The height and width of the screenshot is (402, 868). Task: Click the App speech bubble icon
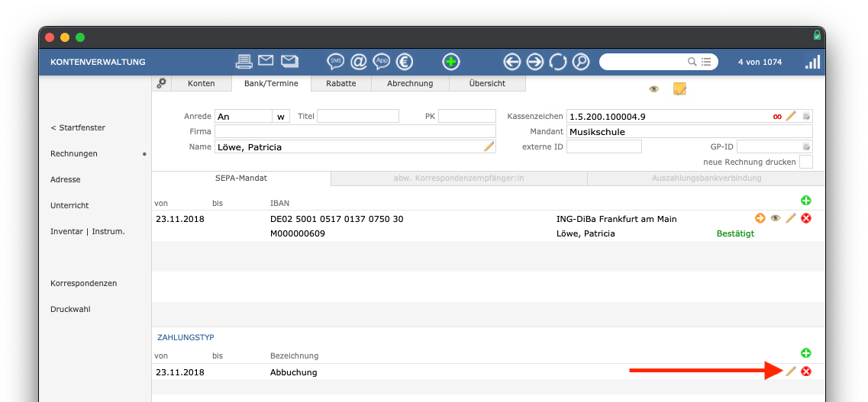click(382, 61)
